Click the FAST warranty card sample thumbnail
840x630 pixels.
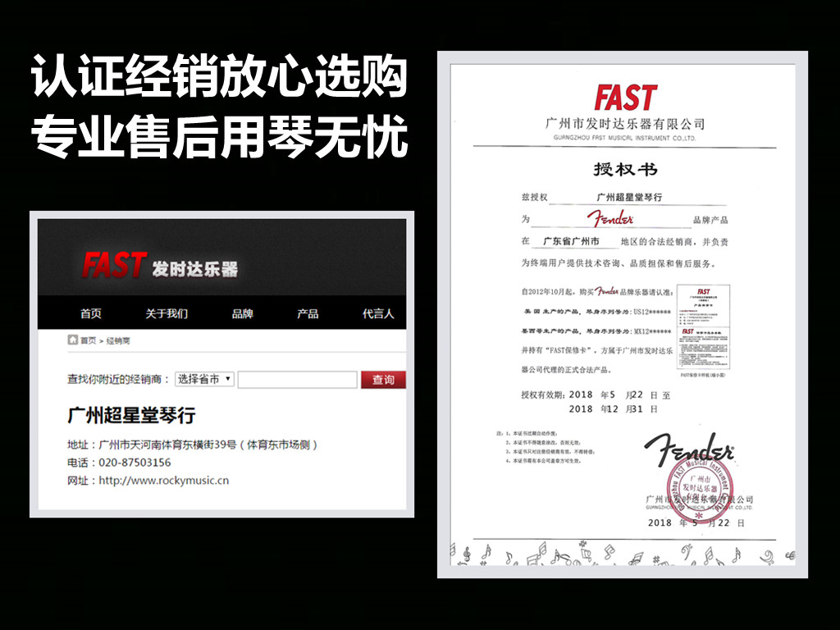pos(703,327)
